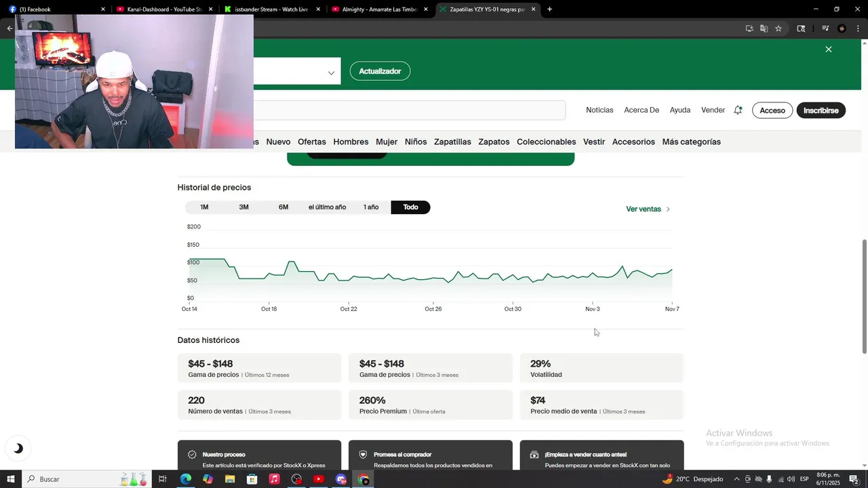Open Copilot from the taskbar
This screenshot has height=488, width=868.
(208, 479)
